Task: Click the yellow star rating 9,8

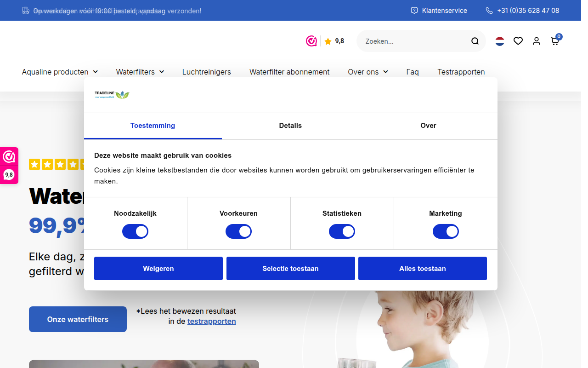Action: pos(334,41)
